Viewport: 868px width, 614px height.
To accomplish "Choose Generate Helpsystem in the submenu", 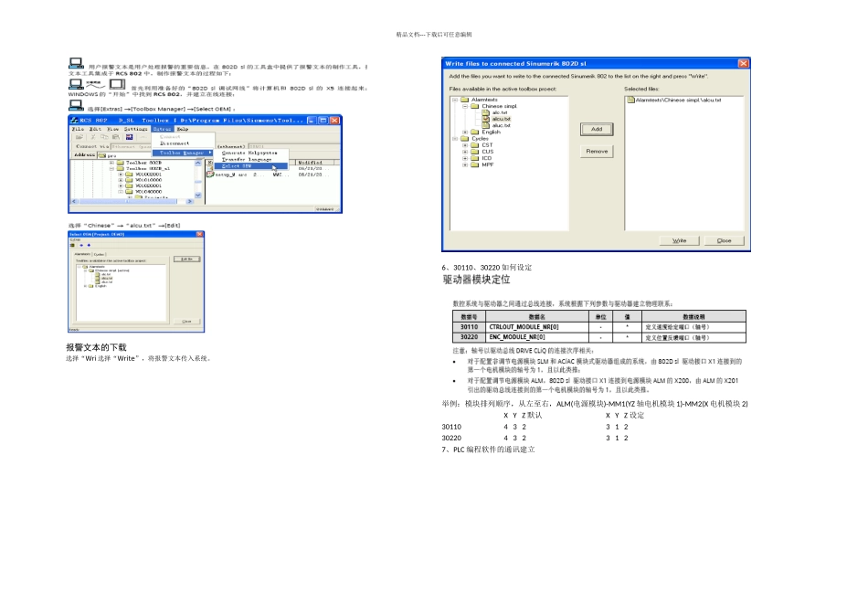I will [x=249, y=153].
